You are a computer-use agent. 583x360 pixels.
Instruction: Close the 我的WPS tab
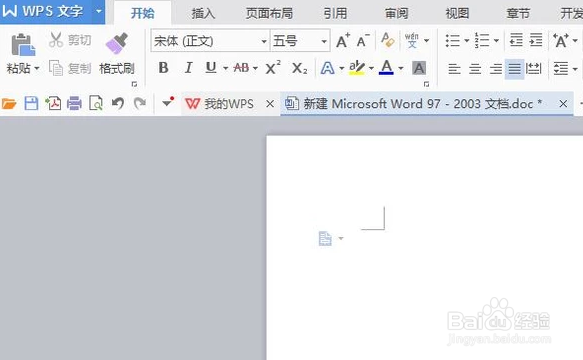[x=270, y=104]
